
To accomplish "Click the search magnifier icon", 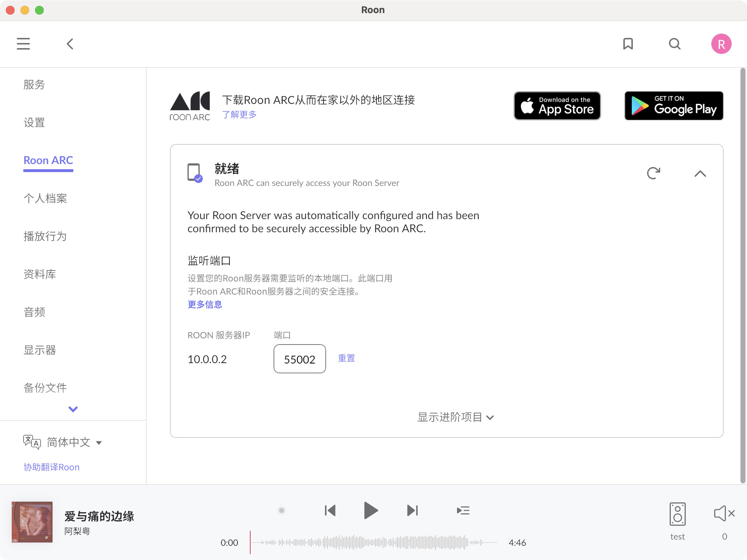I will [674, 44].
